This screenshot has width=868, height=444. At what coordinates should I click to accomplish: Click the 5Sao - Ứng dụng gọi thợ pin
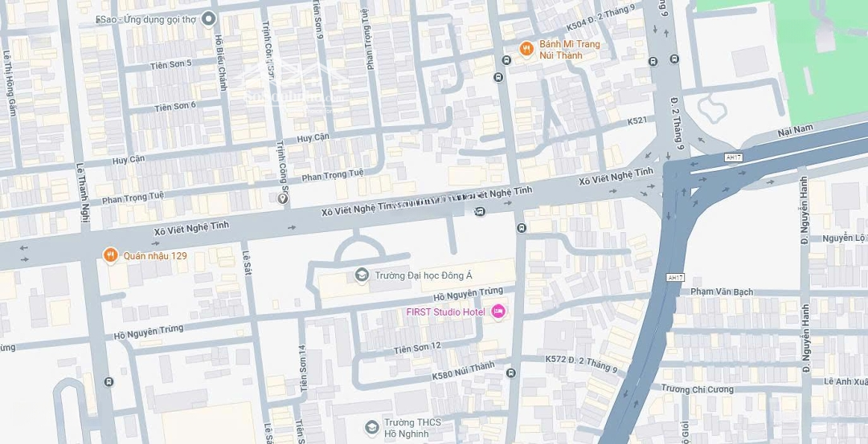pos(209,20)
